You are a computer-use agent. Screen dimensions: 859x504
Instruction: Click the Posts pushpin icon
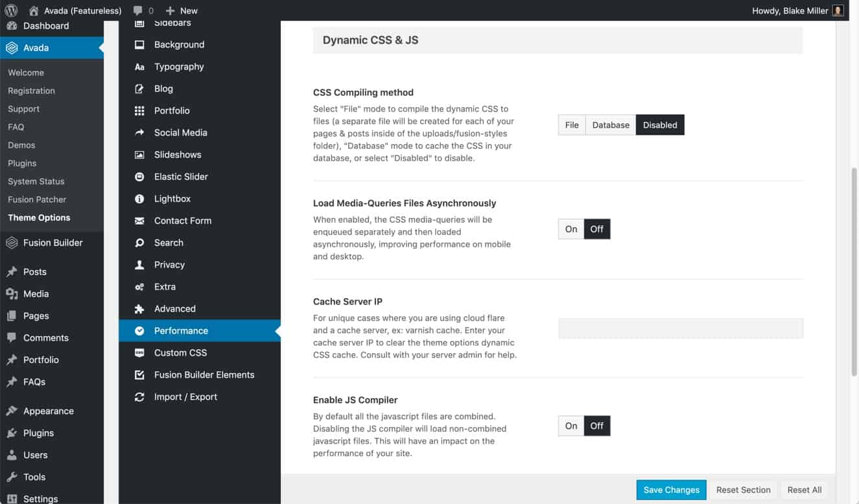click(x=12, y=272)
